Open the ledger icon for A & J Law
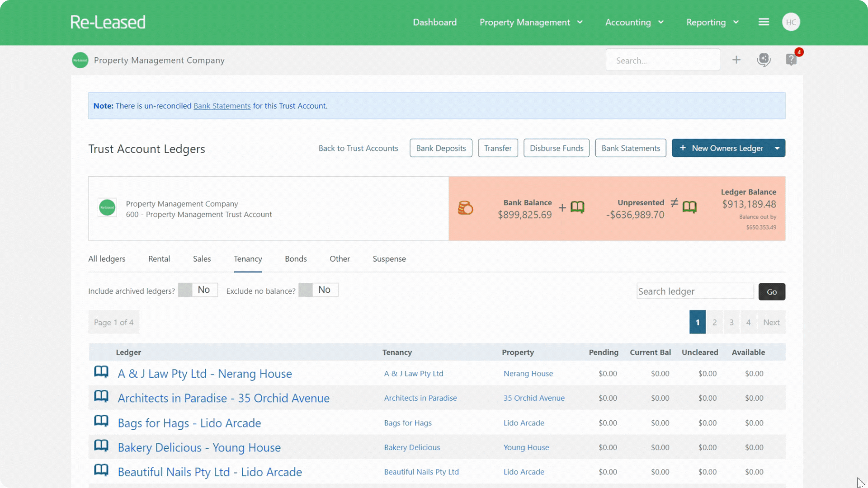868x488 pixels. 101,372
